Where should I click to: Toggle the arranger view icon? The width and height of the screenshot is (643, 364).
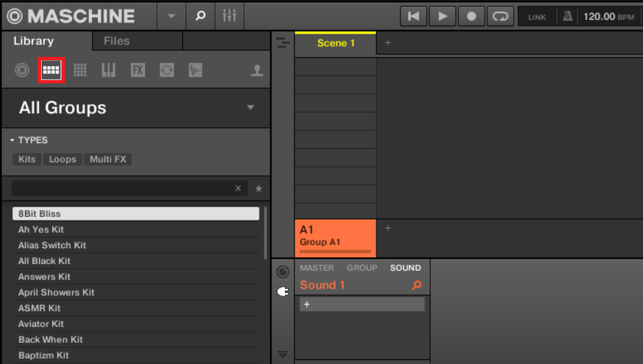click(283, 42)
